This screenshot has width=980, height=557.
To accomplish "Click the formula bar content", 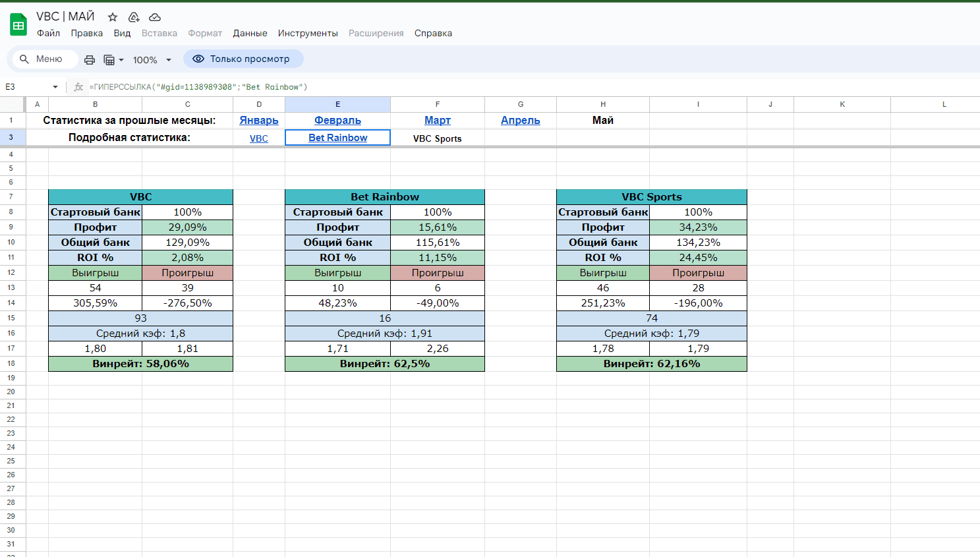I will 198,87.
